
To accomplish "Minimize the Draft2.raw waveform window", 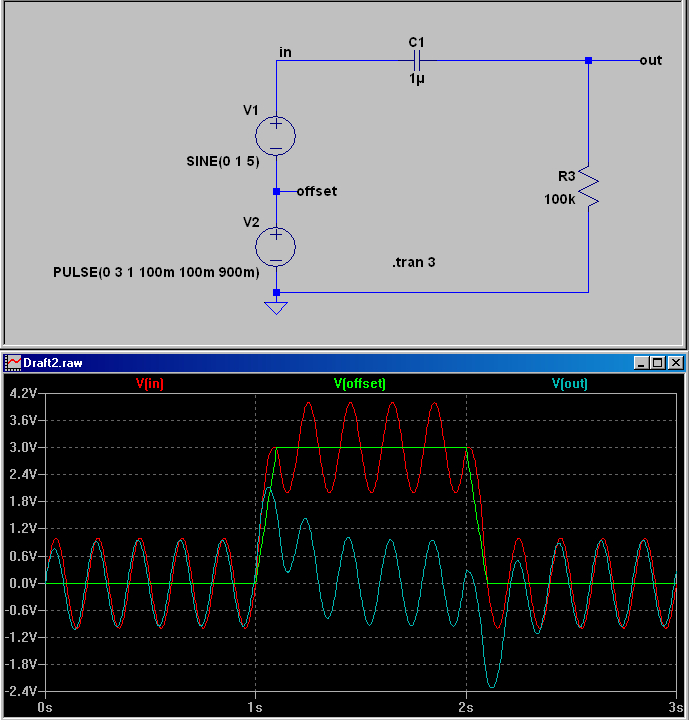I will pos(641,363).
